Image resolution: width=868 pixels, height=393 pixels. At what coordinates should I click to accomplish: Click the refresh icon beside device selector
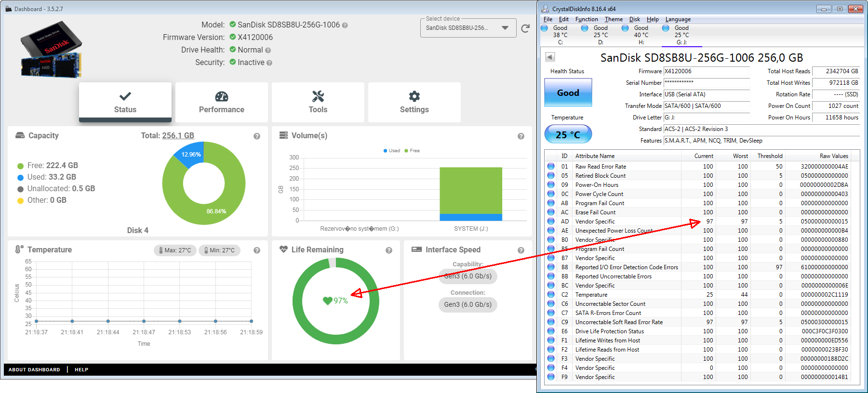[525, 28]
